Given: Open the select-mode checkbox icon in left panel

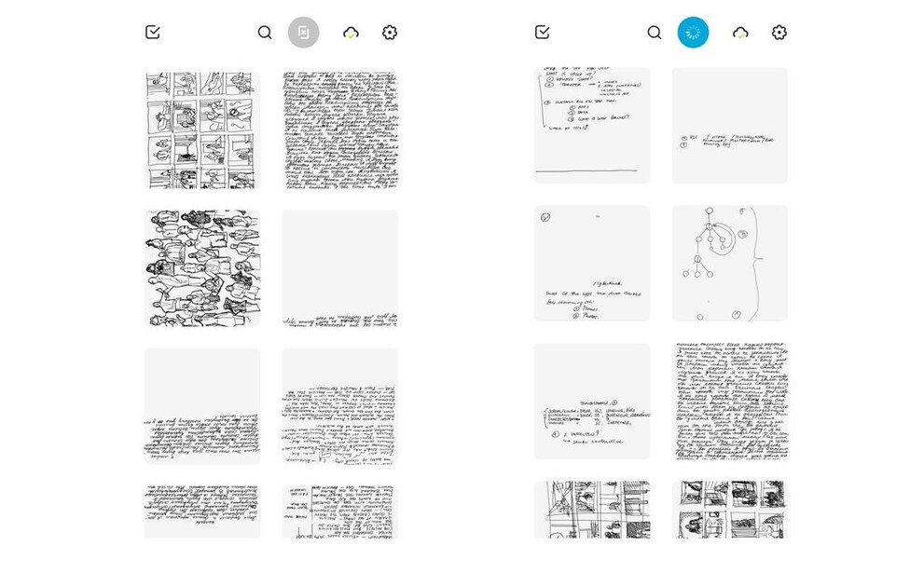Looking at the screenshot, I should coord(153,32).
